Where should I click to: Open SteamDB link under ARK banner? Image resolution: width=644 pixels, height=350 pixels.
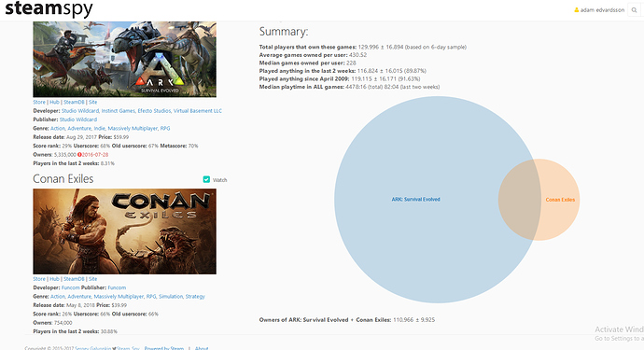pyautogui.click(x=74, y=102)
